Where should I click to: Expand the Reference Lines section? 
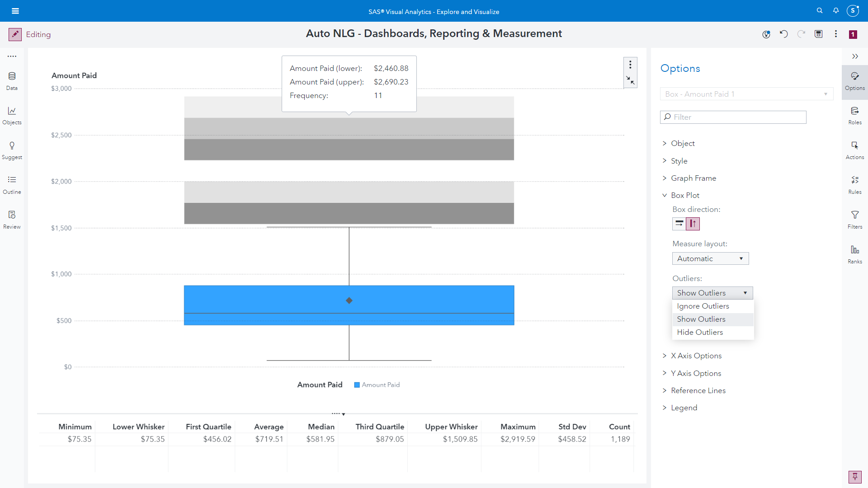pos(698,390)
